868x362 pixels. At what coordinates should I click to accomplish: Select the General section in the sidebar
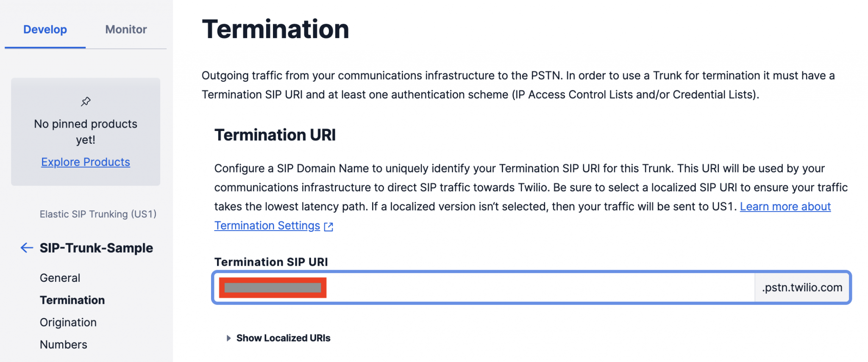(60, 278)
